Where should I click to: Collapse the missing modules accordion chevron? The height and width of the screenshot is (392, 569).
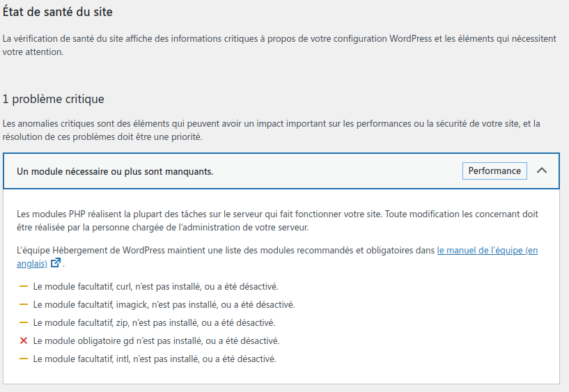coord(541,171)
